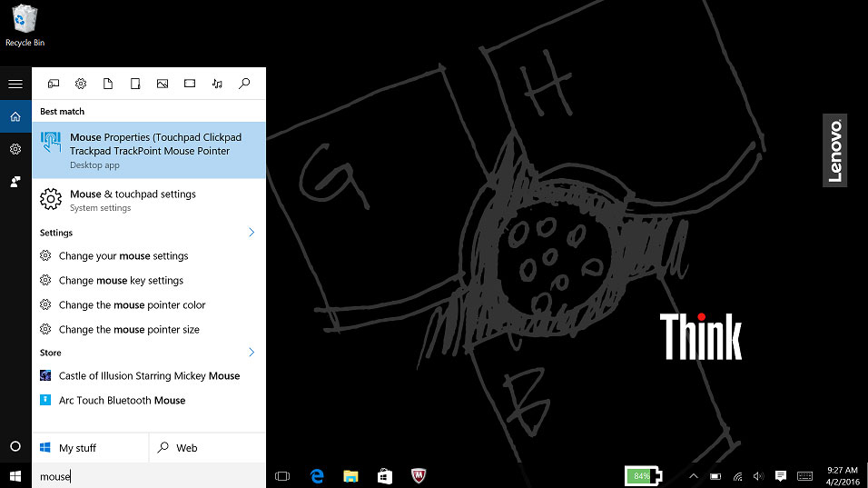Viewport: 868px width, 488px height.
Task: Click the Settings section header
Action: pos(56,233)
